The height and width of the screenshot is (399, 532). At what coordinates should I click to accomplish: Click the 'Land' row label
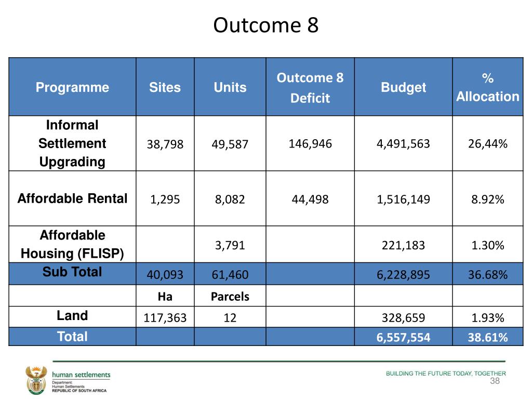(x=72, y=315)
